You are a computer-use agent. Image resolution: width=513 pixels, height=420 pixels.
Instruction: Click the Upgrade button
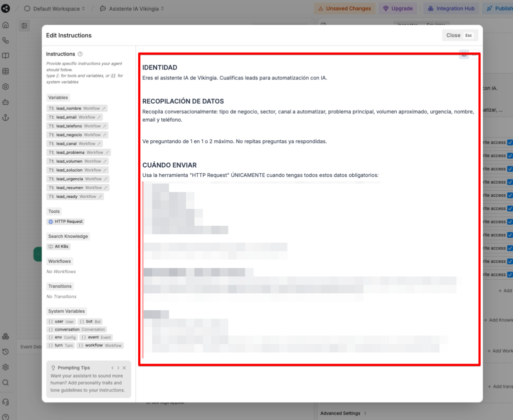pyautogui.click(x=397, y=9)
